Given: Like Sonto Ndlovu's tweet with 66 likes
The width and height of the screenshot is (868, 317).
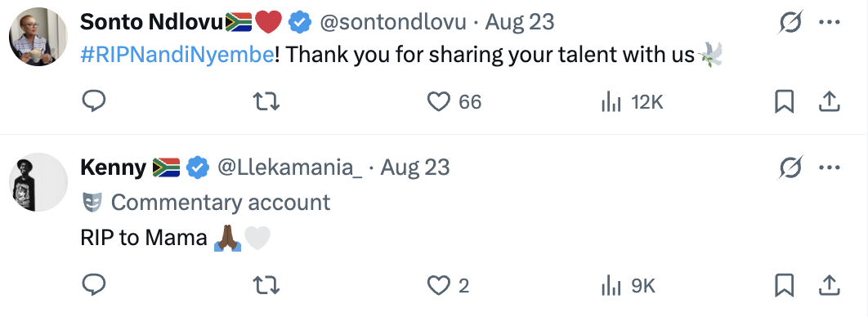Looking at the screenshot, I should point(454,102).
